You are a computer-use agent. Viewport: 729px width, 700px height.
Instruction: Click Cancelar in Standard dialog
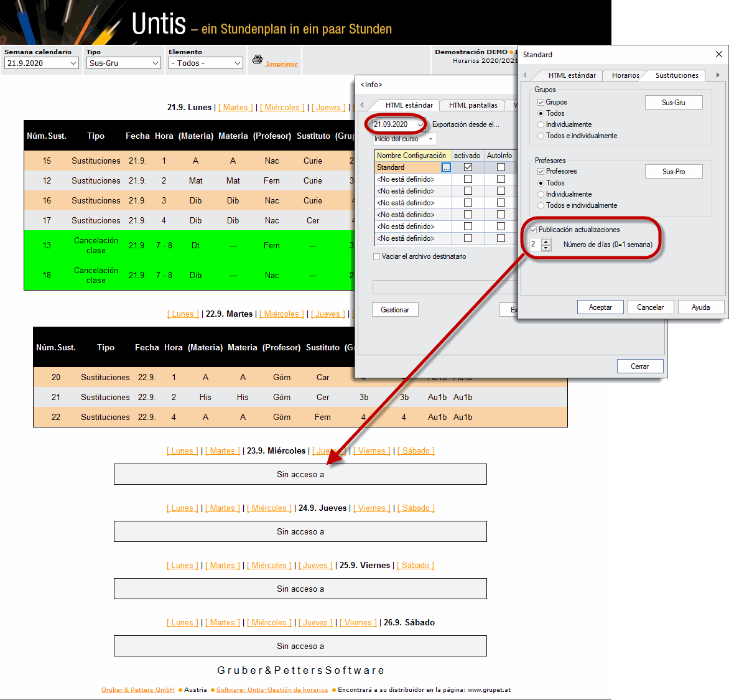tap(650, 307)
